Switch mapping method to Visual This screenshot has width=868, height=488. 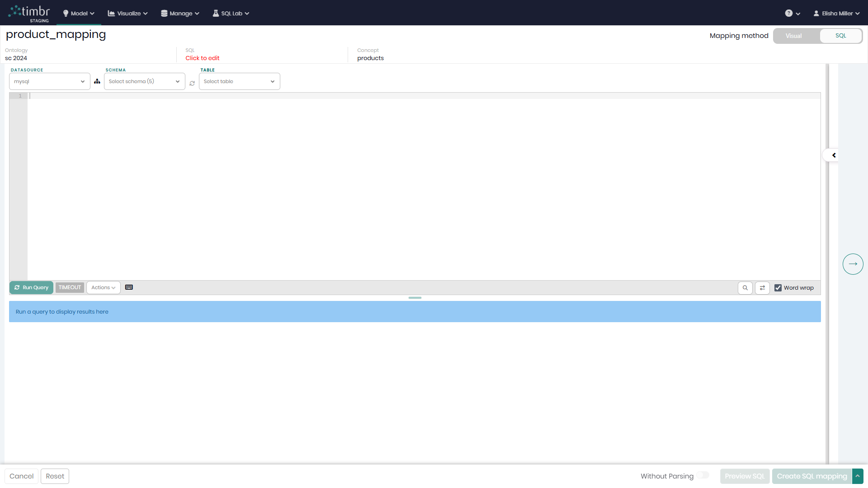coord(794,36)
